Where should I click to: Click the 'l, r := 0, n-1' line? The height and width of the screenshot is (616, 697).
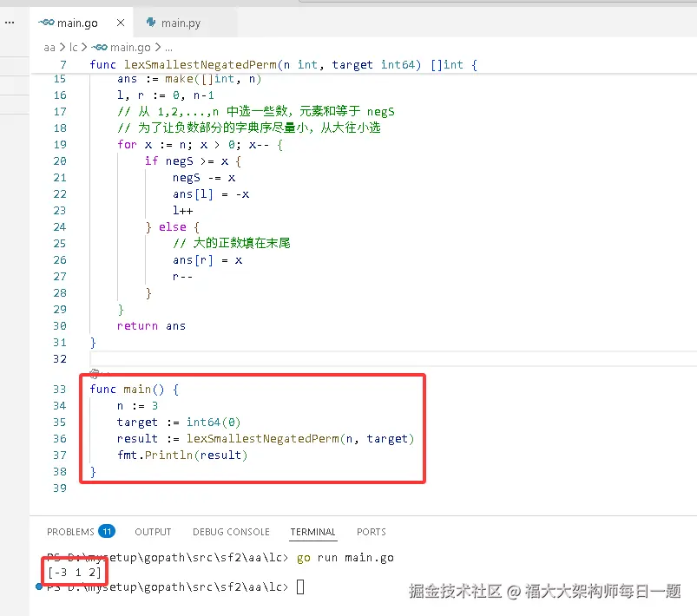166,95
